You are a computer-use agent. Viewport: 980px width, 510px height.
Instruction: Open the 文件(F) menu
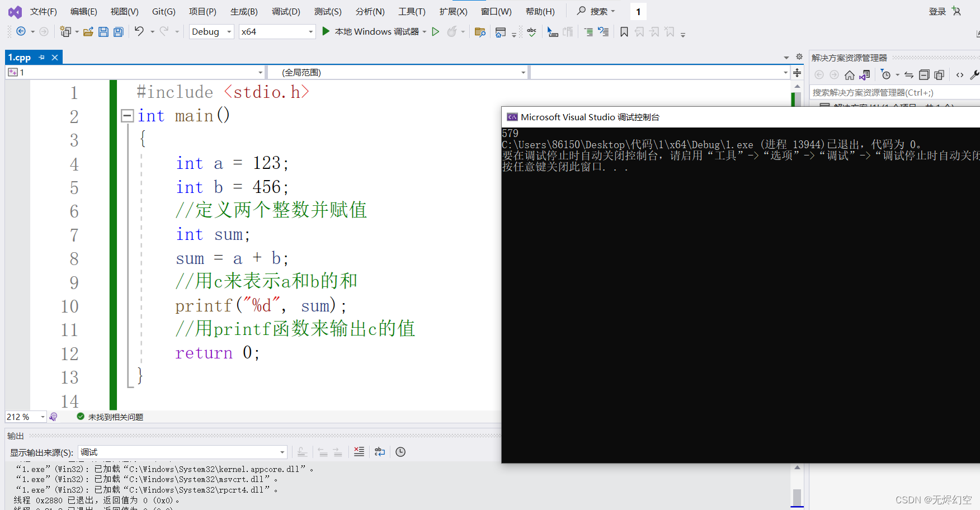(44, 11)
